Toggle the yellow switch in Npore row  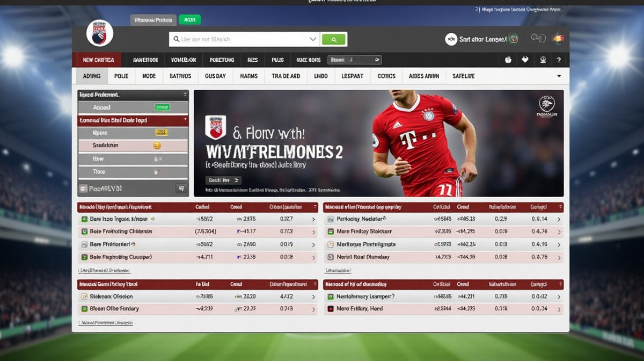pos(161,133)
